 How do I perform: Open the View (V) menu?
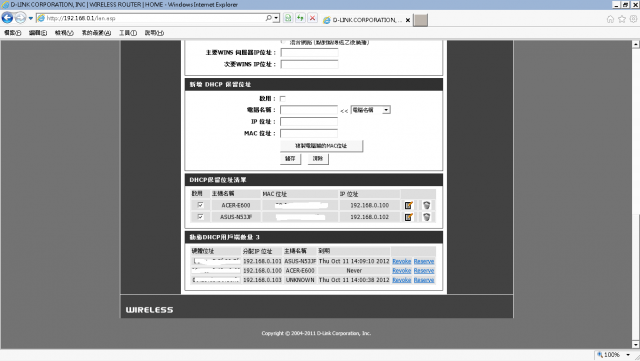coord(64,33)
